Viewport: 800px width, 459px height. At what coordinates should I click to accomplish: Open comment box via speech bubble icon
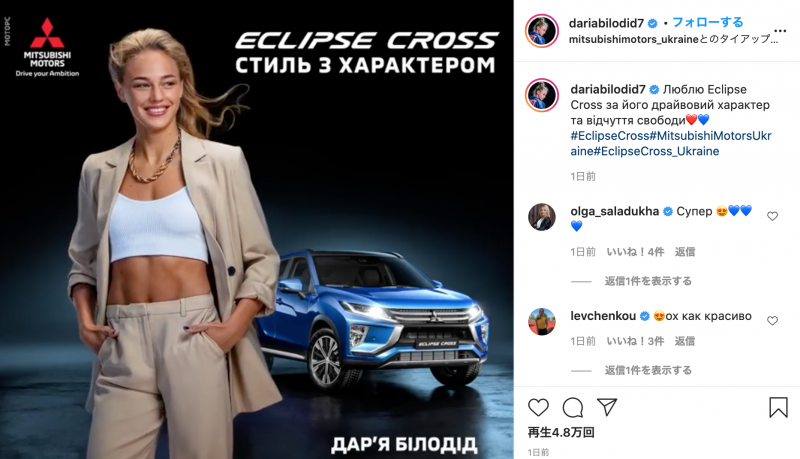(x=572, y=407)
